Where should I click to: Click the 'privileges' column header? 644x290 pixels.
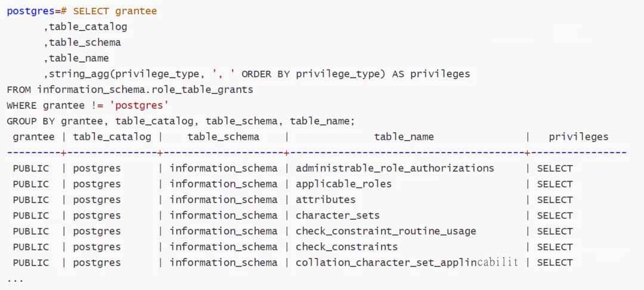coord(578,137)
